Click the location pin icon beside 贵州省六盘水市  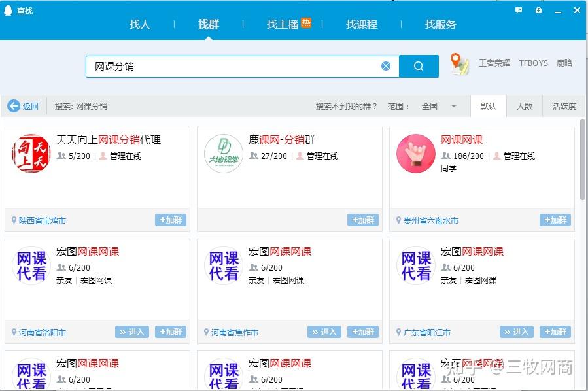click(x=398, y=220)
